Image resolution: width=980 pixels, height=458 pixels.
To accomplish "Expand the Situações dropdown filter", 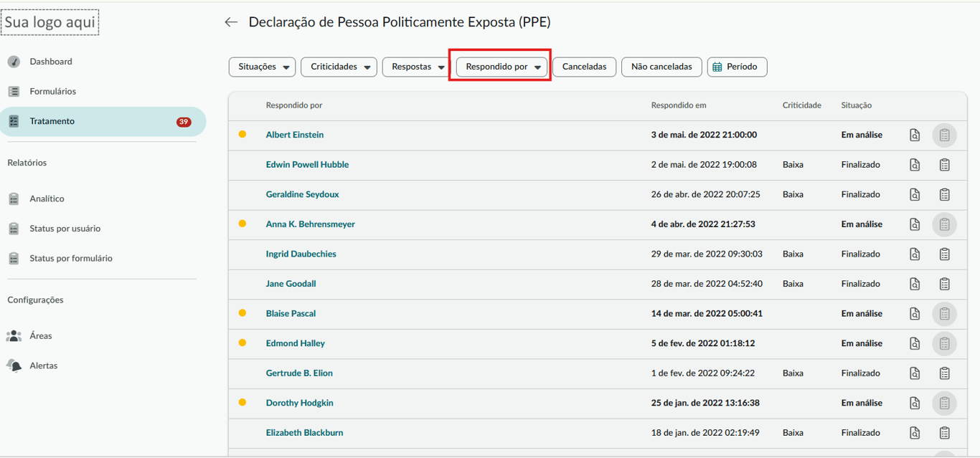I will pyautogui.click(x=263, y=67).
